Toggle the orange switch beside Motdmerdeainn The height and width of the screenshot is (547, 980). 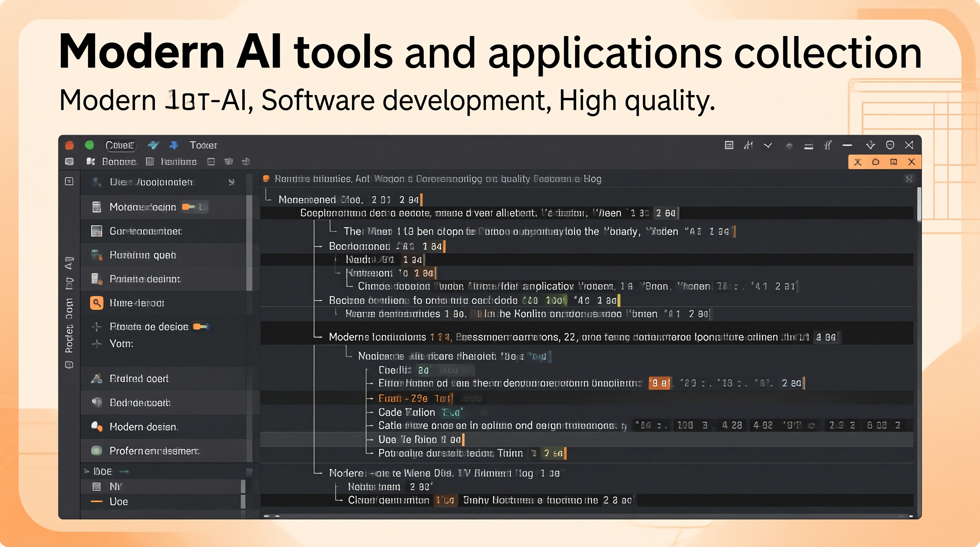coord(189,207)
